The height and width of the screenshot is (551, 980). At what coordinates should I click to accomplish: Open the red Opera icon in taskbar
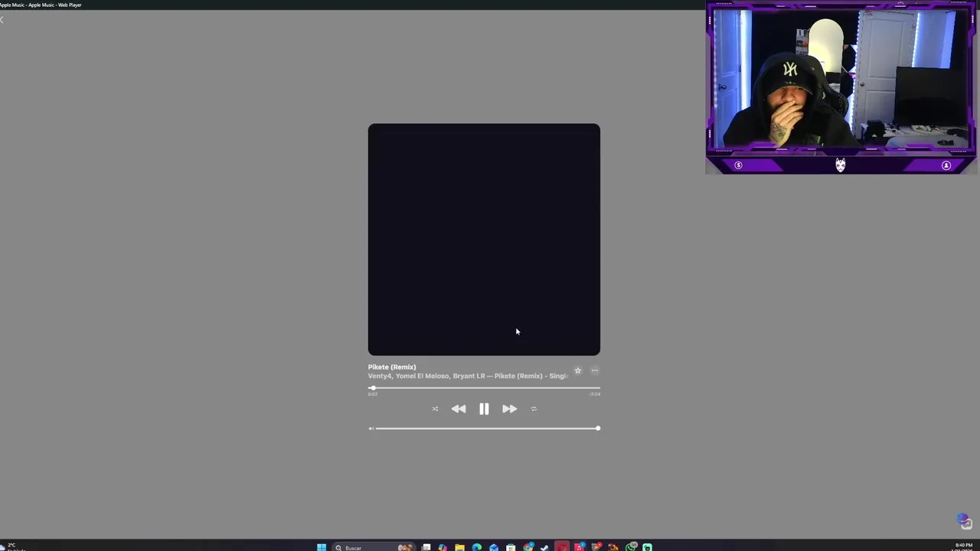click(x=562, y=547)
